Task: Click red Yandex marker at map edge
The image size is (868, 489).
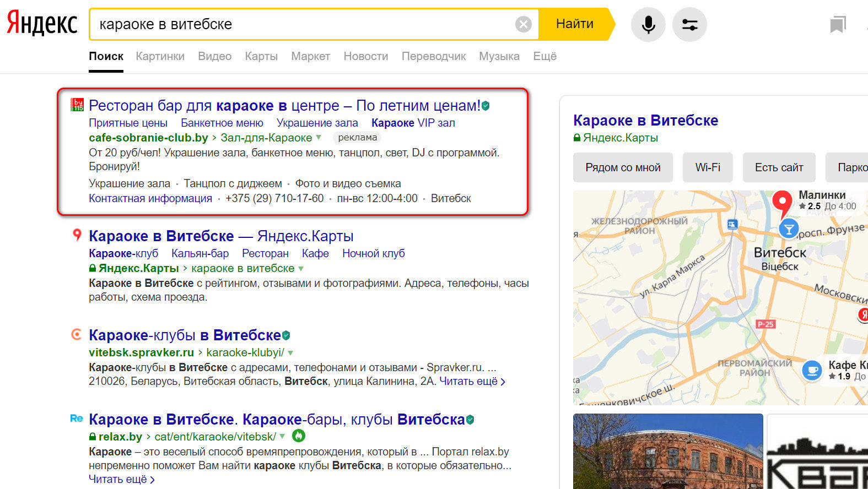Action: [x=863, y=315]
